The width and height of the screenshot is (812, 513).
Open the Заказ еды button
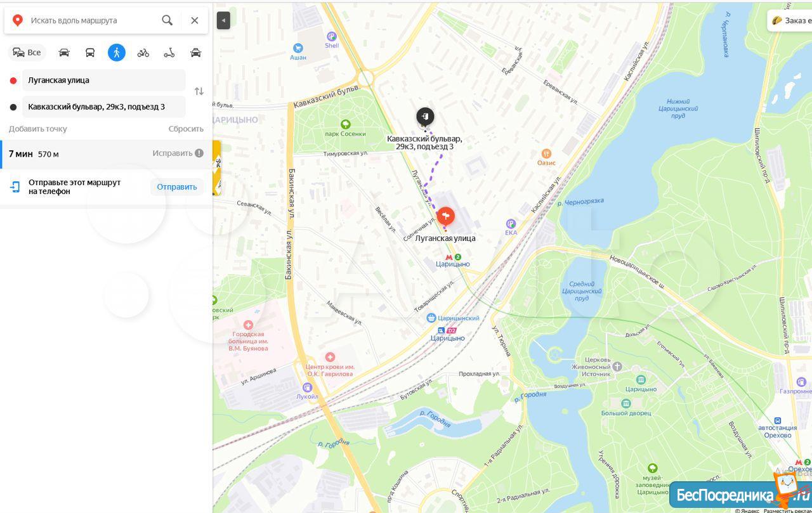click(x=790, y=20)
